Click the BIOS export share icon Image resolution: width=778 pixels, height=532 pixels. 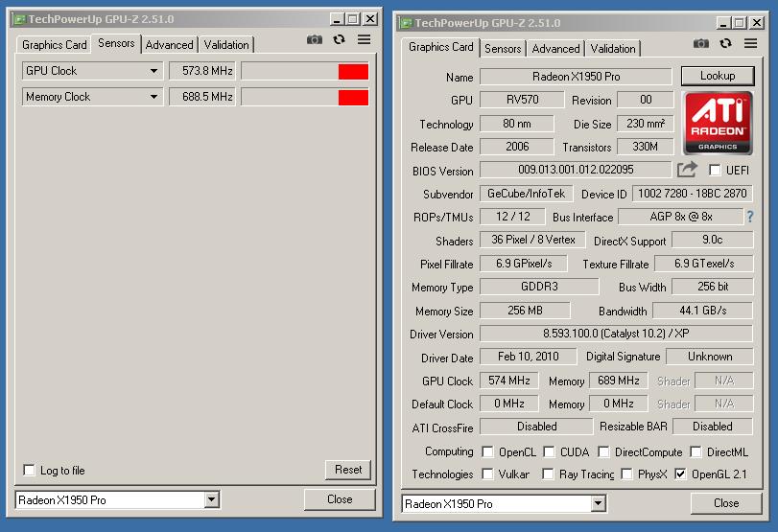(687, 170)
